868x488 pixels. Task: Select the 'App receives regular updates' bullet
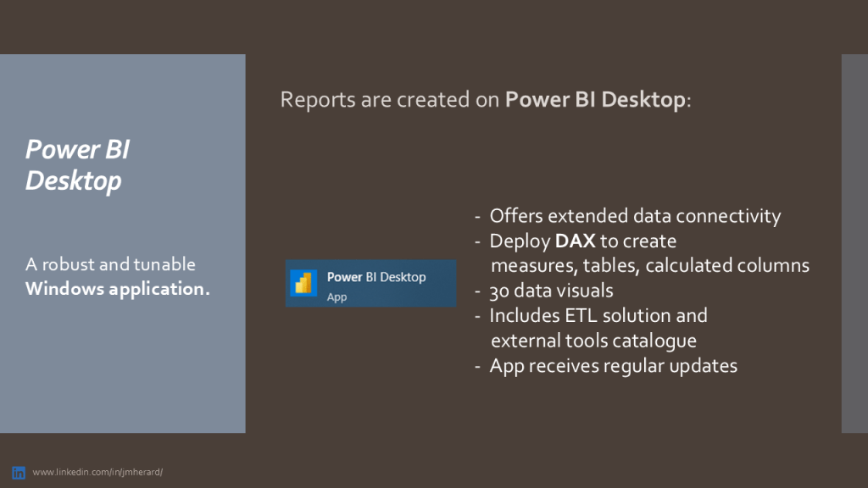[613, 365]
